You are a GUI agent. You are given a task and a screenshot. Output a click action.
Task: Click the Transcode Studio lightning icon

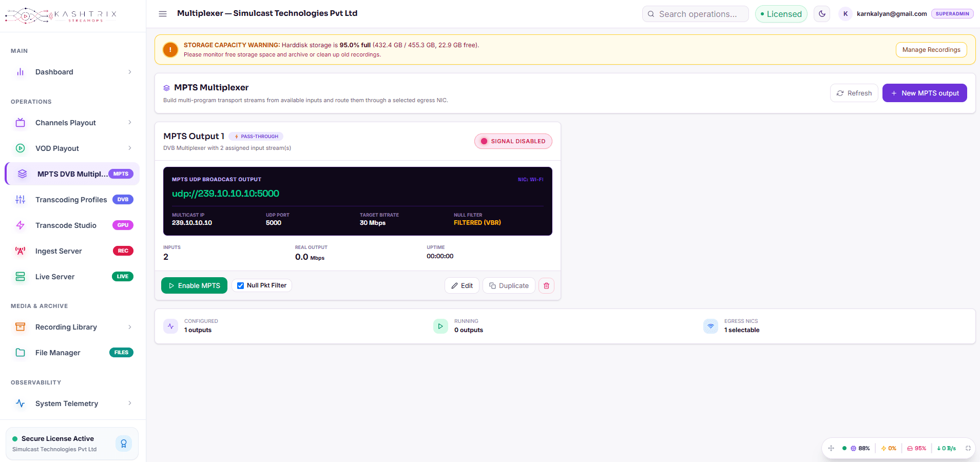[21, 225]
